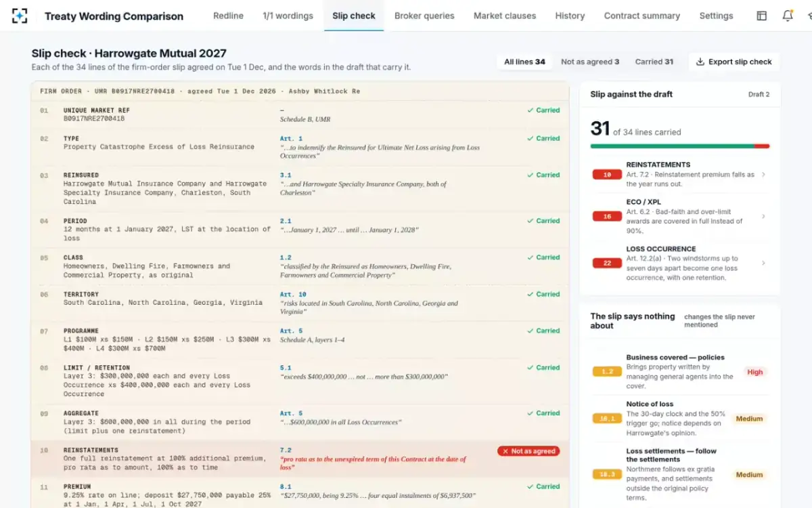Click the red 22 badge for Loss Occurrence

point(607,263)
